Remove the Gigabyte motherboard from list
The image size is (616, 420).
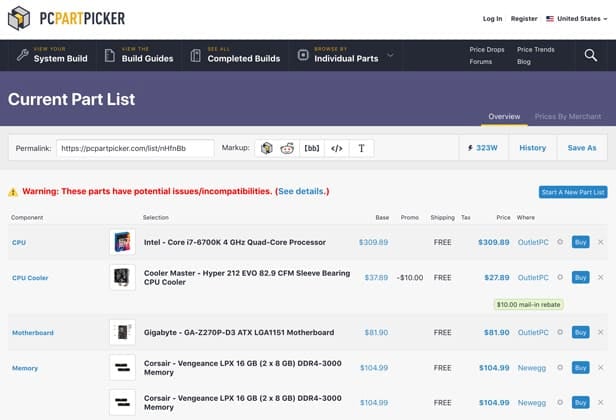coord(601,332)
